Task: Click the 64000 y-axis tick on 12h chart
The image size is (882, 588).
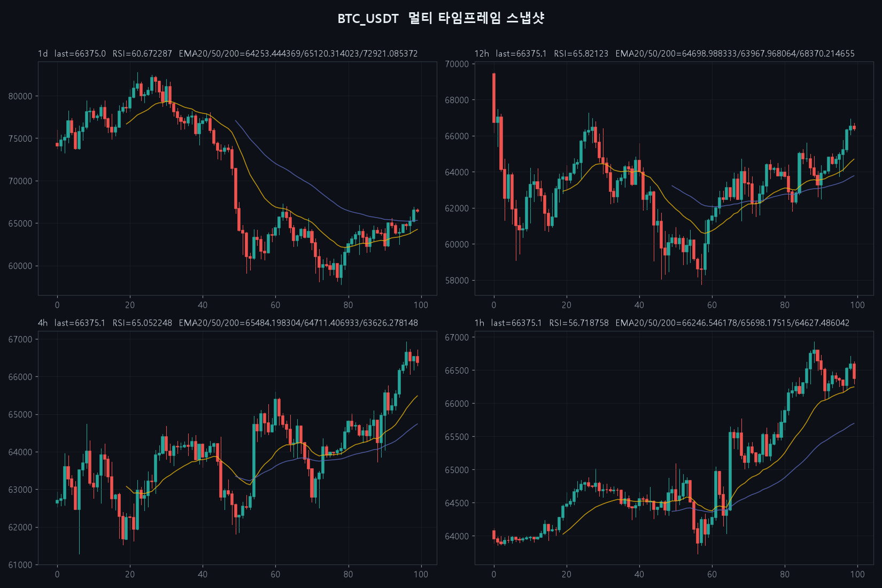Action: click(x=457, y=172)
